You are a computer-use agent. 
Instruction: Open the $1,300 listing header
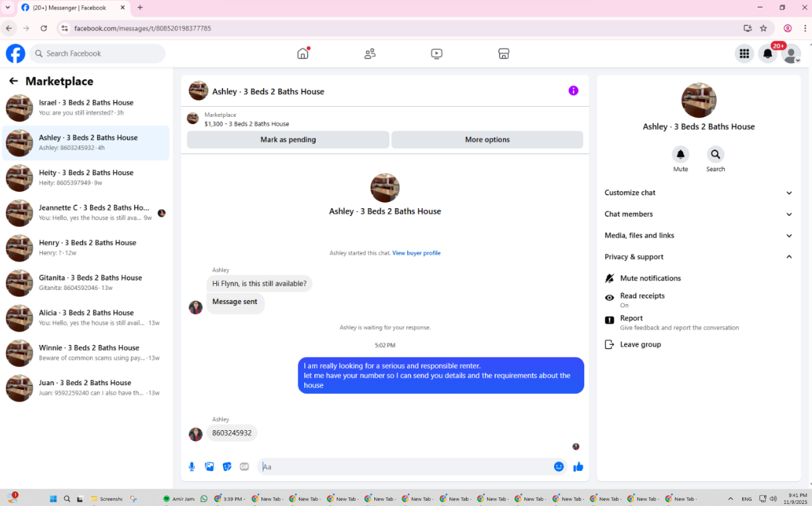tap(385, 119)
